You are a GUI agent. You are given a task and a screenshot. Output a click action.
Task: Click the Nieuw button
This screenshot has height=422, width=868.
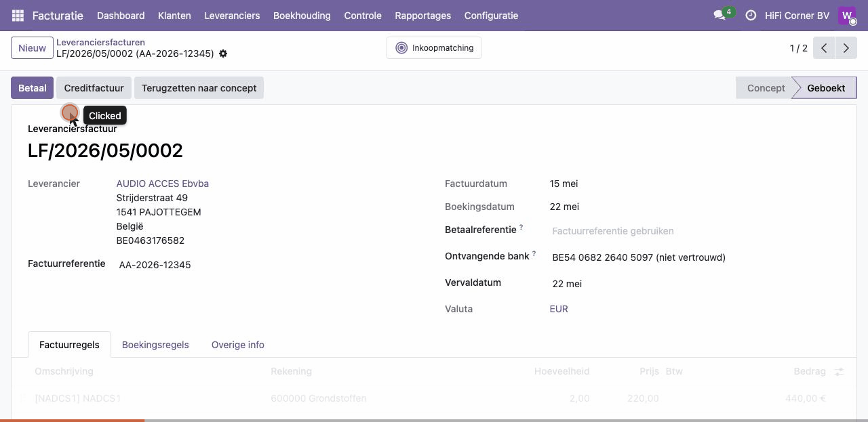[x=32, y=48]
